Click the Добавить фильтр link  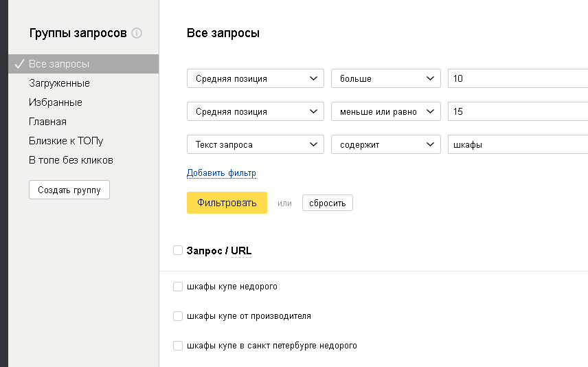pyautogui.click(x=221, y=173)
